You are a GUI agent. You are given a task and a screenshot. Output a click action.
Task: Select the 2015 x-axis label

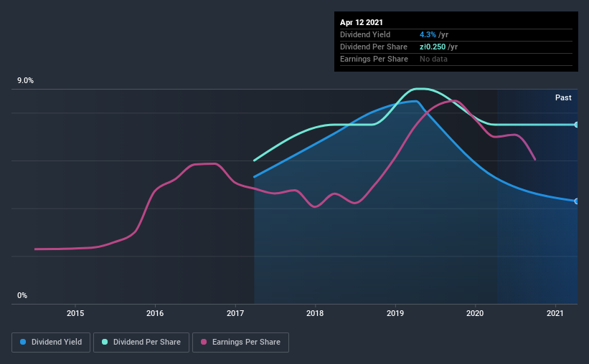75,313
